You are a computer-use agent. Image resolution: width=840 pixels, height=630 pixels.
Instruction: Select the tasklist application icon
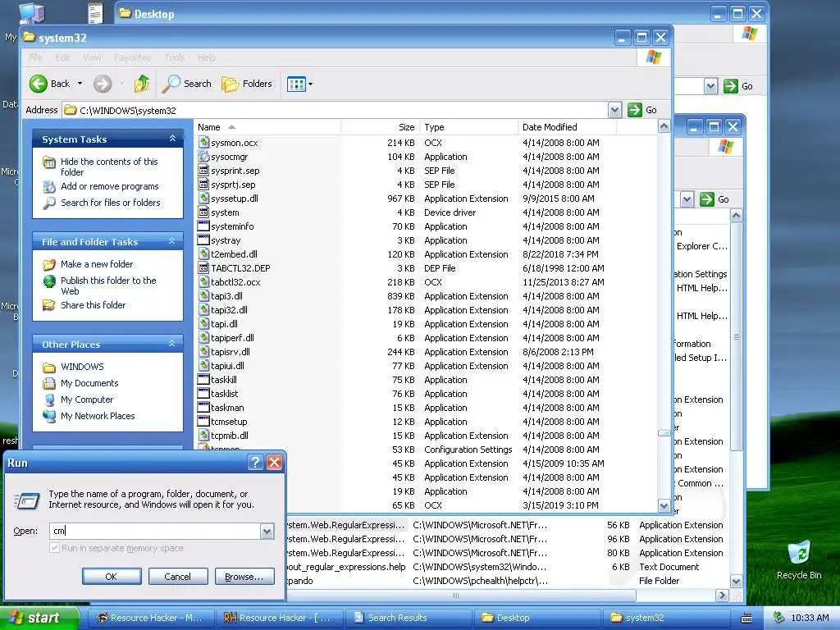(203, 393)
